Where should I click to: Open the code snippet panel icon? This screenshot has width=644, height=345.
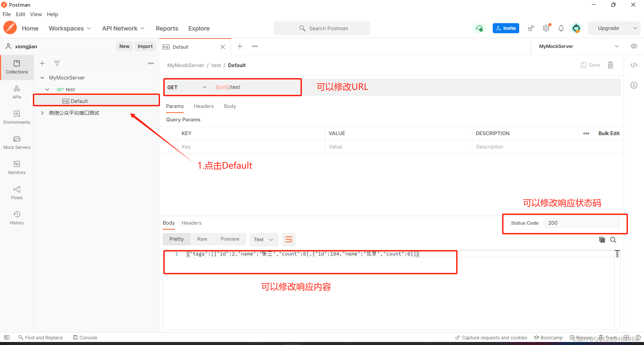[x=634, y=65]
